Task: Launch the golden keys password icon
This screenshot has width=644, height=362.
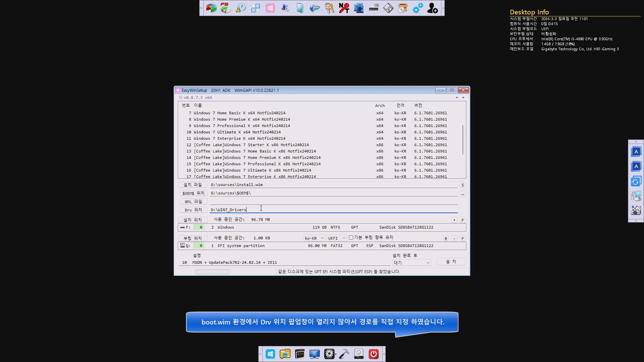Action: point(329,8)
